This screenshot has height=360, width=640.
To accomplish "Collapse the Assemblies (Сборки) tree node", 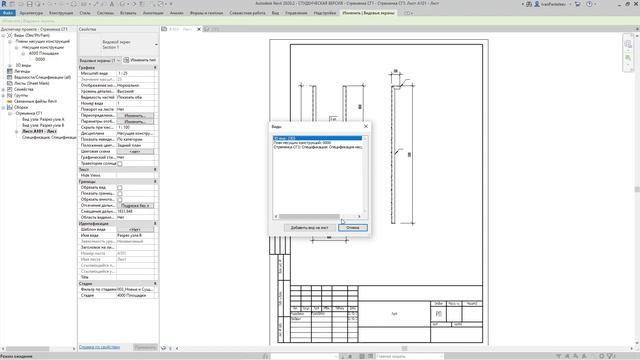I will [x=4, y=107].
